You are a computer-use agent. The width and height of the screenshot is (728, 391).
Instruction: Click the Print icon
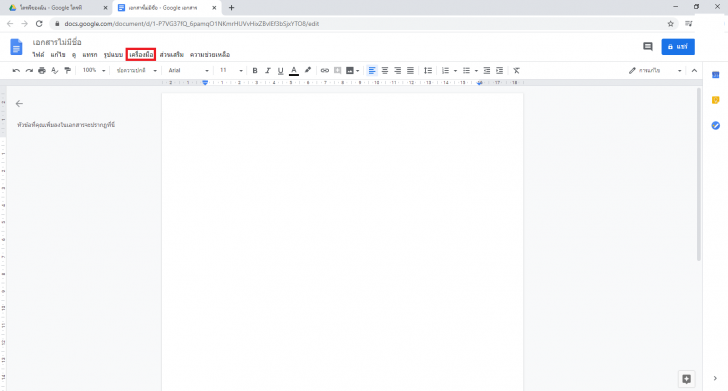(x=42, y=71)
